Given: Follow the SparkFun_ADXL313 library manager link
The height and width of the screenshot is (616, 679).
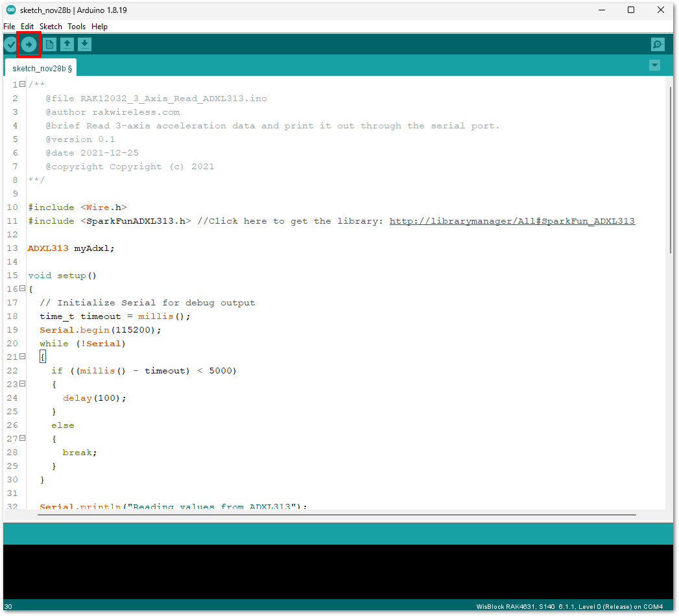Looking at the screenshot, I should coord(512,221).
